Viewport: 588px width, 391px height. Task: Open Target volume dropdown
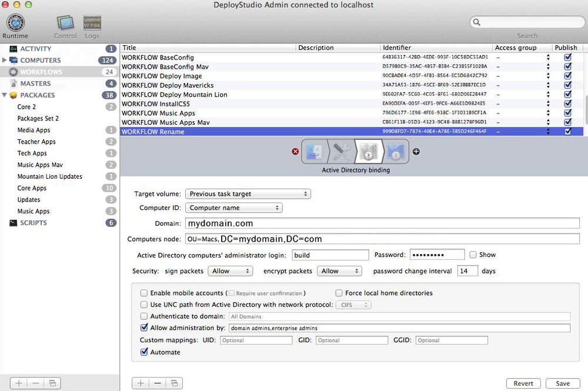click(x=248, y=194)
